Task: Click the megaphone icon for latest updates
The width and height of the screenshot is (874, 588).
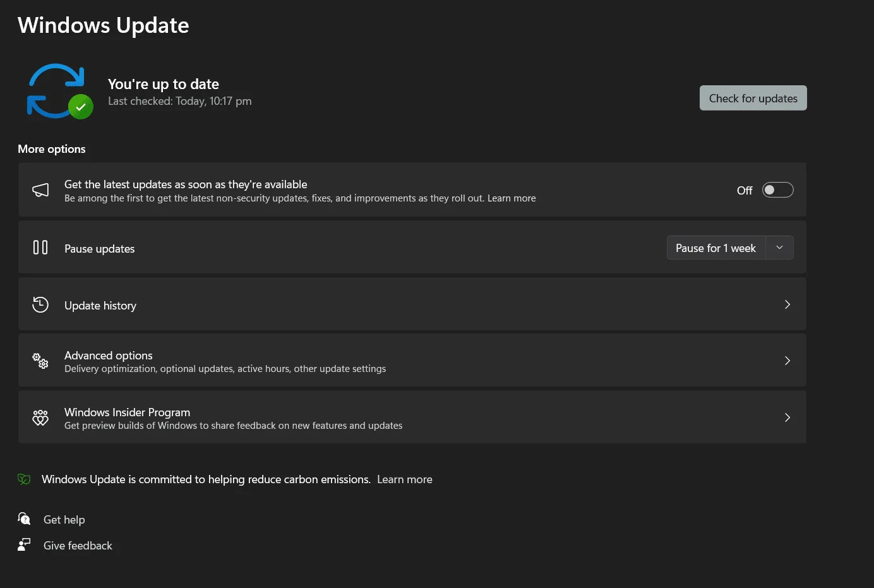Action: coord(40,190)
